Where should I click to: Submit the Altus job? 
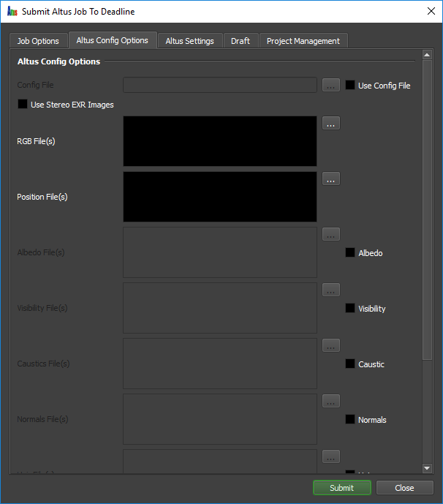click(x=342, y=488)
